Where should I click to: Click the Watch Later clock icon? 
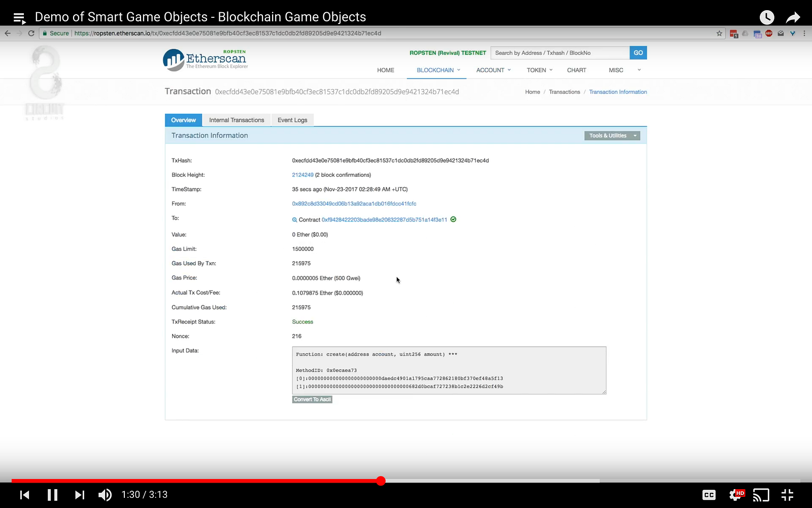[x=767, y=17]
